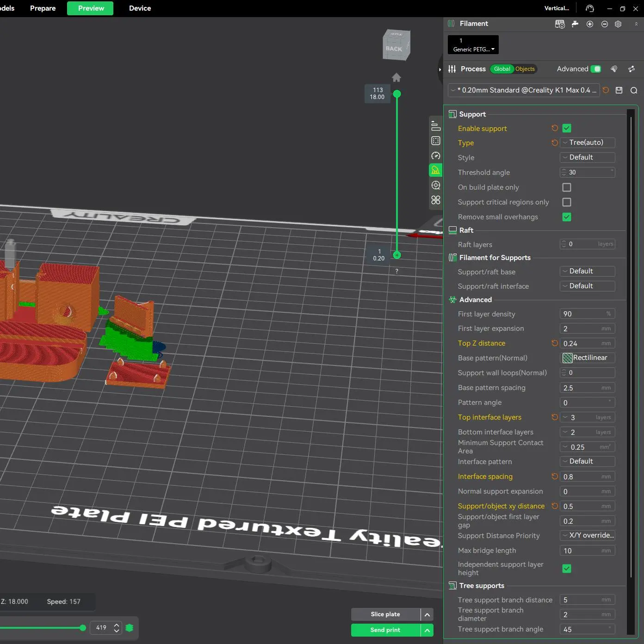Click the bottom layer slider handle at layer 1
Screen dimensions: 644x644
pyautogui.click(x=397, y=255)
